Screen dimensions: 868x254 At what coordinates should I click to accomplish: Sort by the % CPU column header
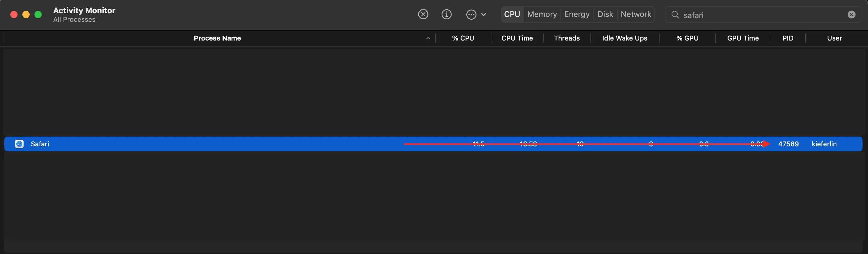click(x=463, y=38)
